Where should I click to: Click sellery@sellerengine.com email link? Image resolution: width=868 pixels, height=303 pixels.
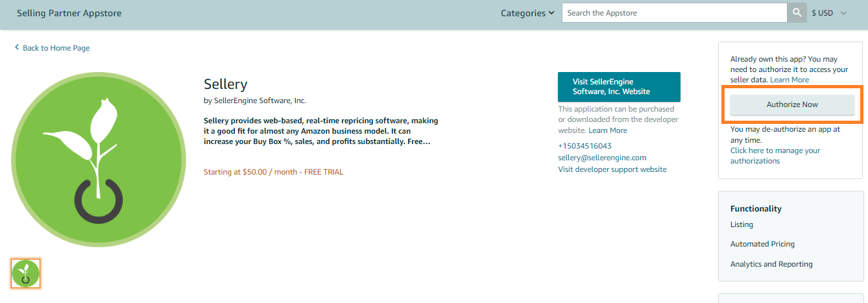(602, 158)
